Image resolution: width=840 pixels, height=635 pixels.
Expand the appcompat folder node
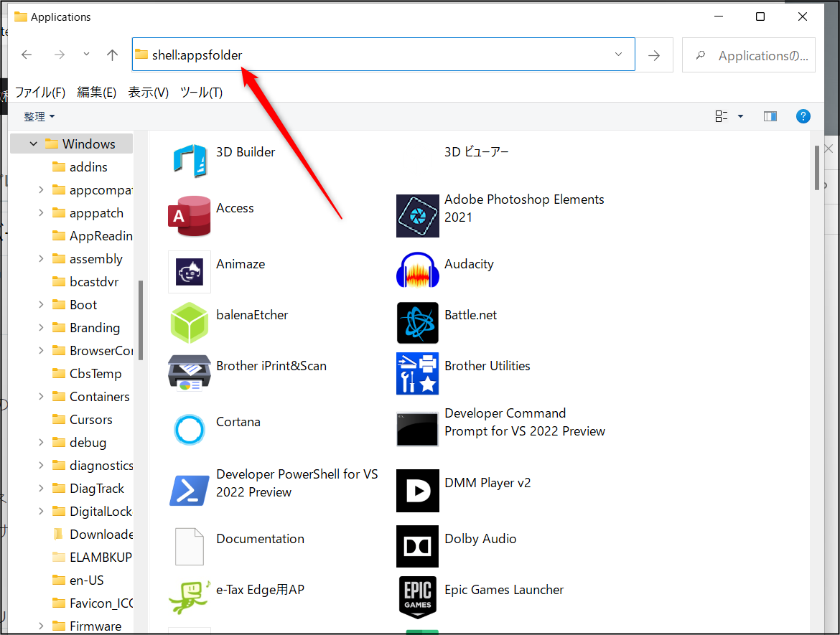(x=41, y=189)
